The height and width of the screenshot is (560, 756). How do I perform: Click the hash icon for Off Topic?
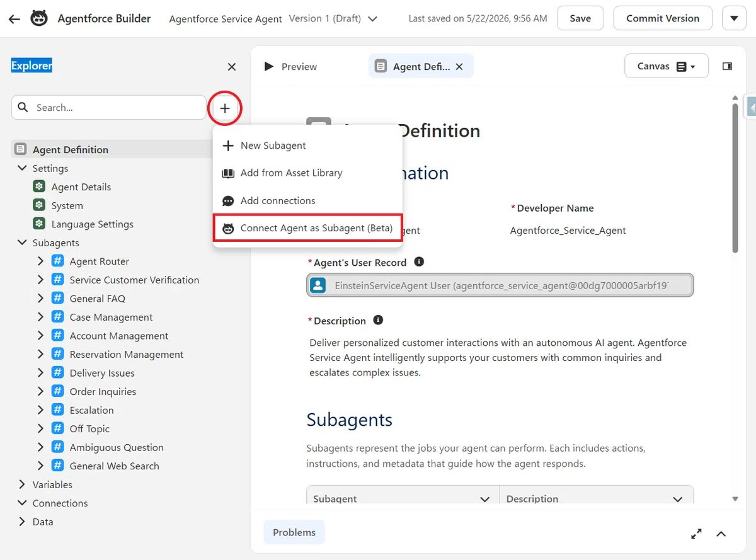point(57,428)
